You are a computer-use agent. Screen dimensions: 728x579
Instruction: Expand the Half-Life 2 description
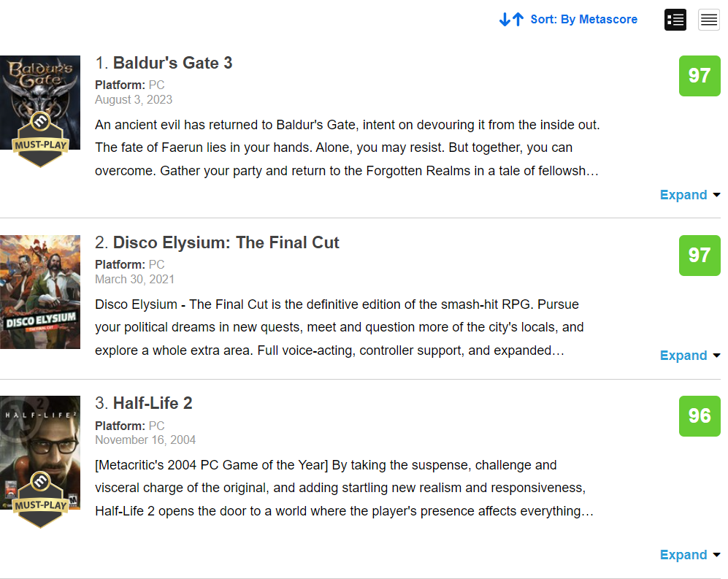point(689,555)
